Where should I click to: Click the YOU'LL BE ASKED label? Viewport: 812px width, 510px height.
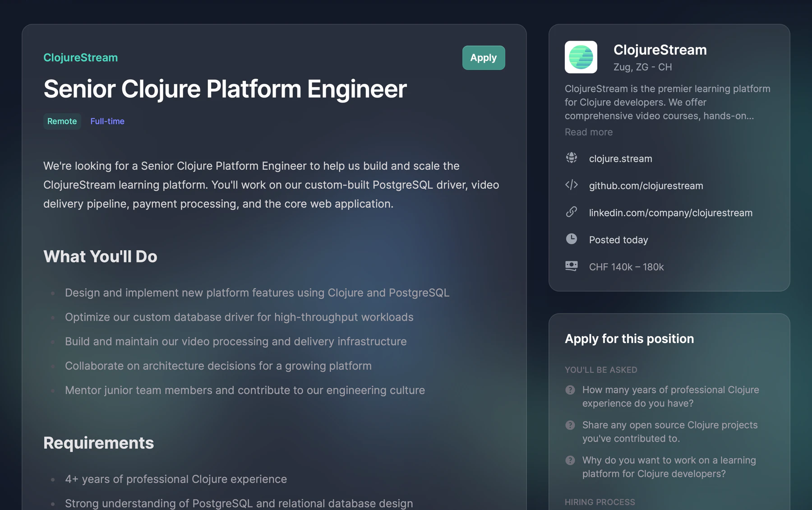pyautogui.click(x=601, y=370)
